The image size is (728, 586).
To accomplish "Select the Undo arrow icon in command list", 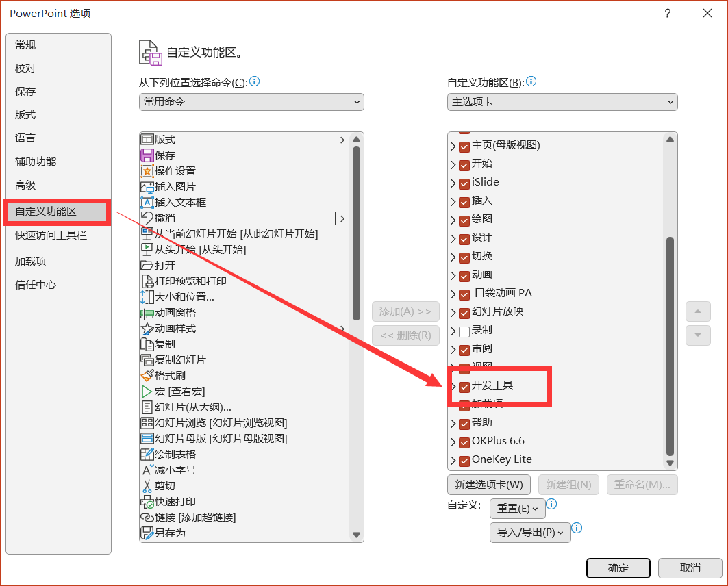I will (x=147, y=218).
